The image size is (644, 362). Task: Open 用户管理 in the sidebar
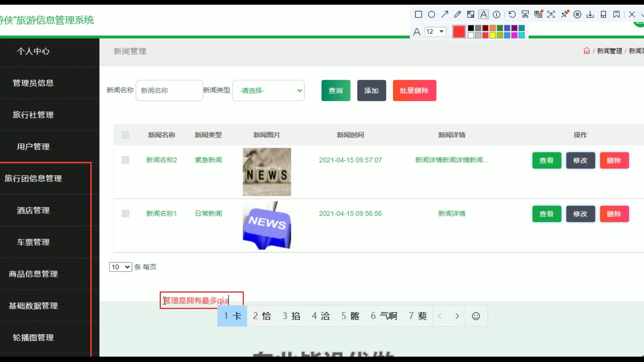tap(33, 146)
